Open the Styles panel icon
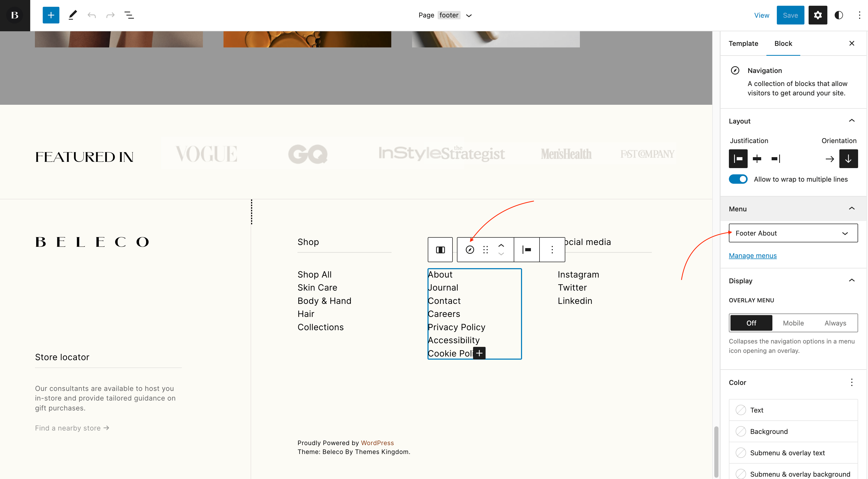 839,15
